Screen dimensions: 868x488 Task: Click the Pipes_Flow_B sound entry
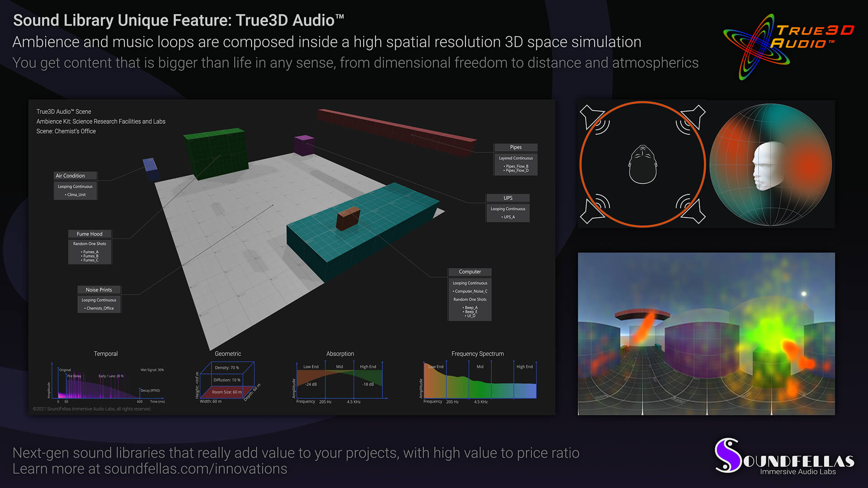[x=517, y=166]
